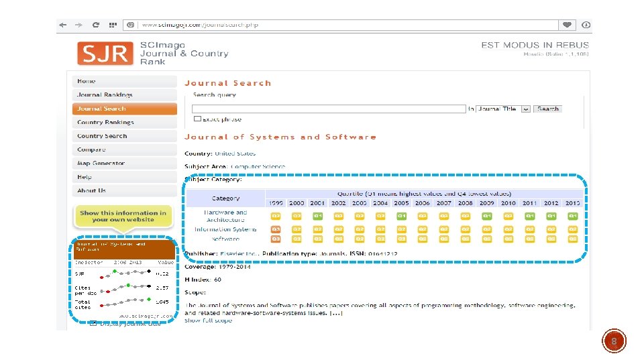Click the widget title Journal of Systems and Software

(x=111, y=246)
